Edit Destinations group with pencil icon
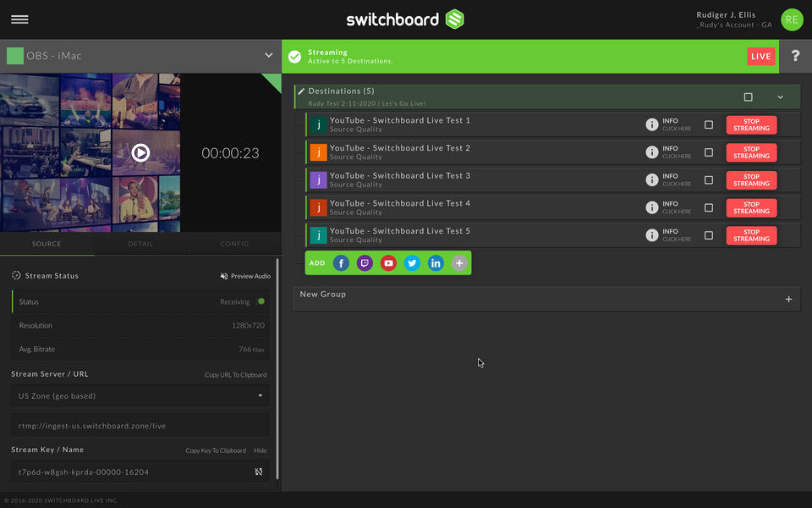Image resolution: width=812 pixels, height=508 pixels. coord(301,91)
